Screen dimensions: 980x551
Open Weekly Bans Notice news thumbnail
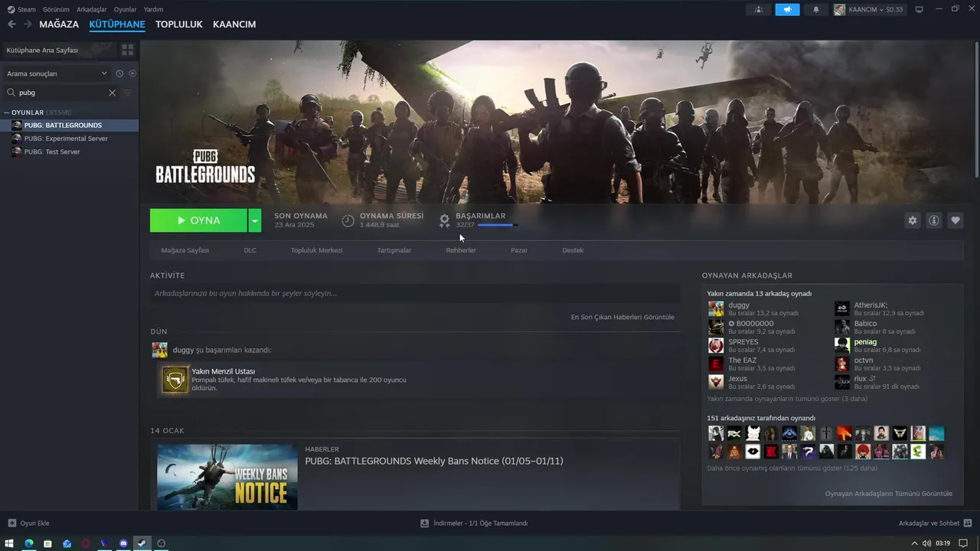(x=227, y=477)
